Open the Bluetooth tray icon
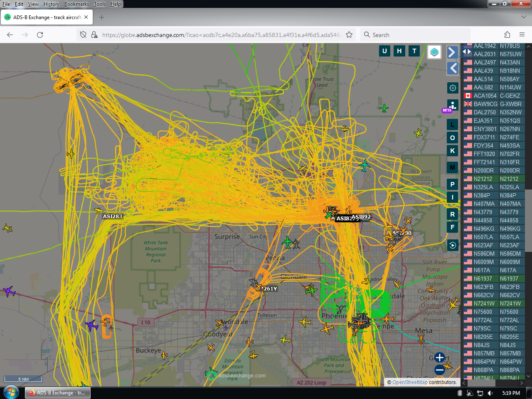The image size is (532, 399). 460,393
